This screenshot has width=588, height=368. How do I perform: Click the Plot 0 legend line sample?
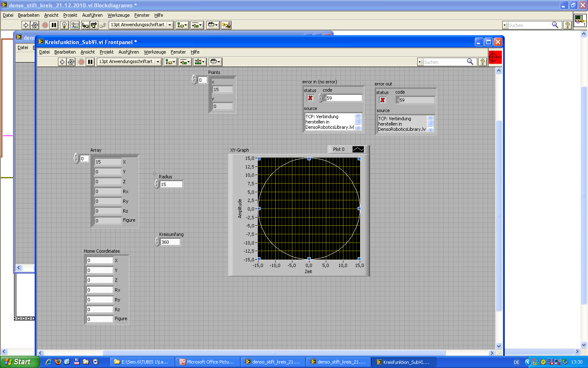coord(358,150)
